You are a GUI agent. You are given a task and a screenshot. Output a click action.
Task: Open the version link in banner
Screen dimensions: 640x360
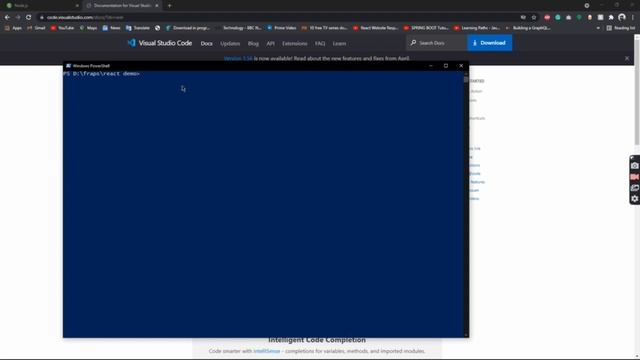[x=238, y=58]
